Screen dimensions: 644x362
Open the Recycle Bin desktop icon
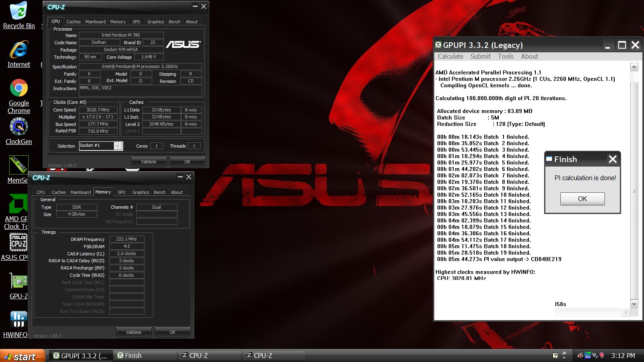coord(19,15)
